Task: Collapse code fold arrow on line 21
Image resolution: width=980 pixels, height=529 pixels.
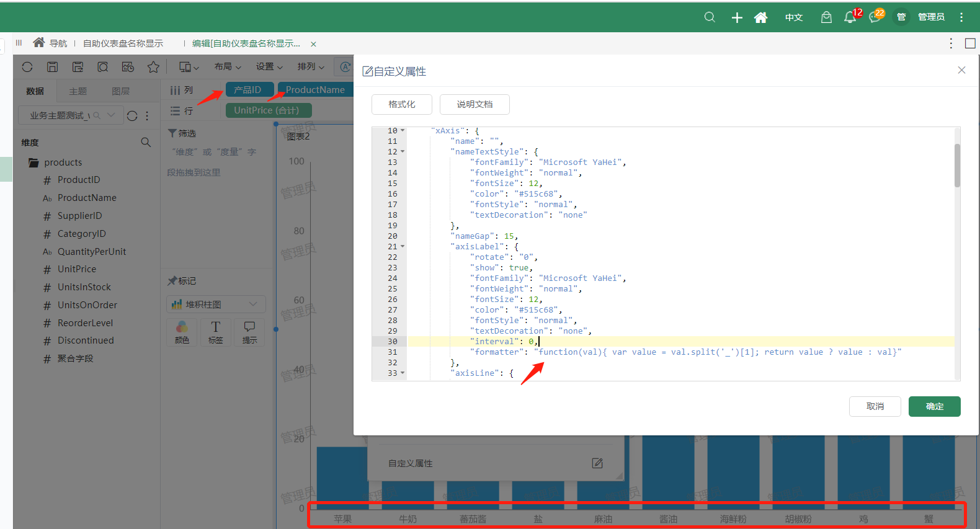Action: [x=403, y=247]
